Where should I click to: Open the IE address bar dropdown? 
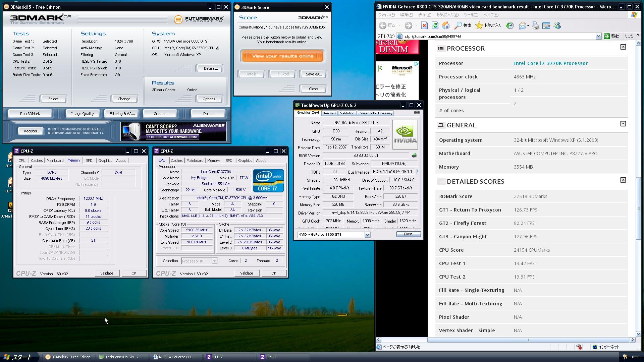598,36
